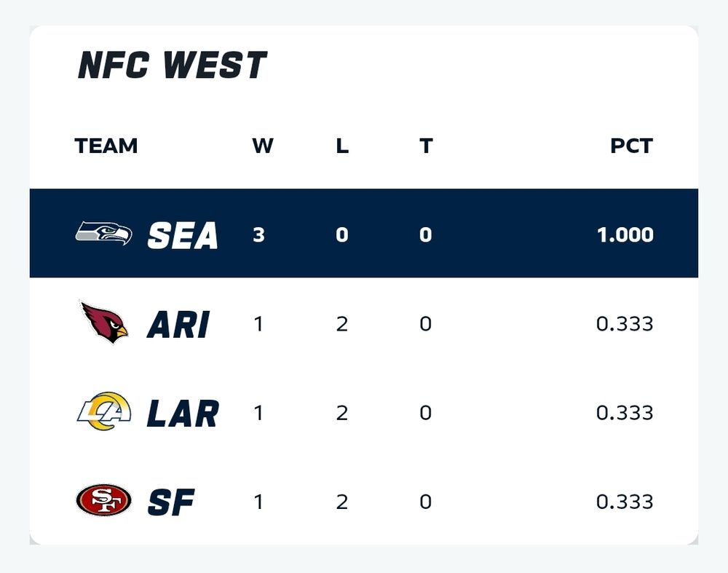Open the ARI team link
The width and height of the screenshot is (728, 573).
(x=178, y=324)
